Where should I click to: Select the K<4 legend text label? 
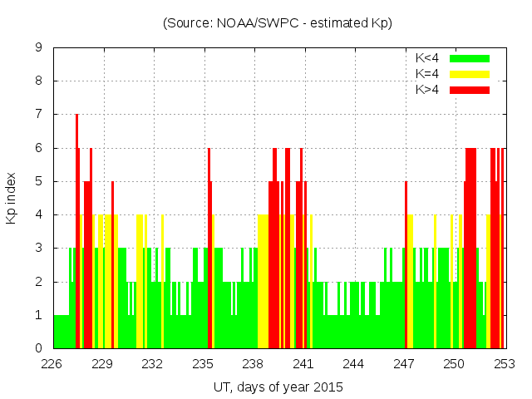click(x=427, y=58)
